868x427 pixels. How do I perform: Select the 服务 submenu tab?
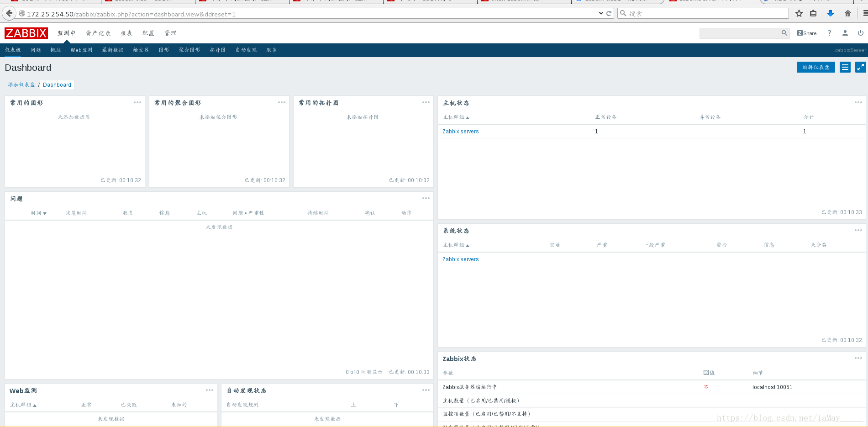272,50
